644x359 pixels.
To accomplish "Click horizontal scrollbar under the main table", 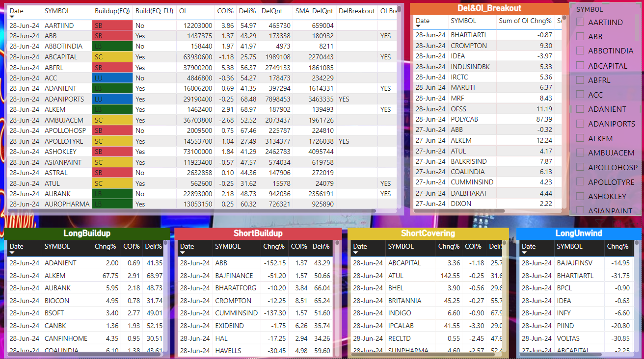I will (x=191, y=211).
